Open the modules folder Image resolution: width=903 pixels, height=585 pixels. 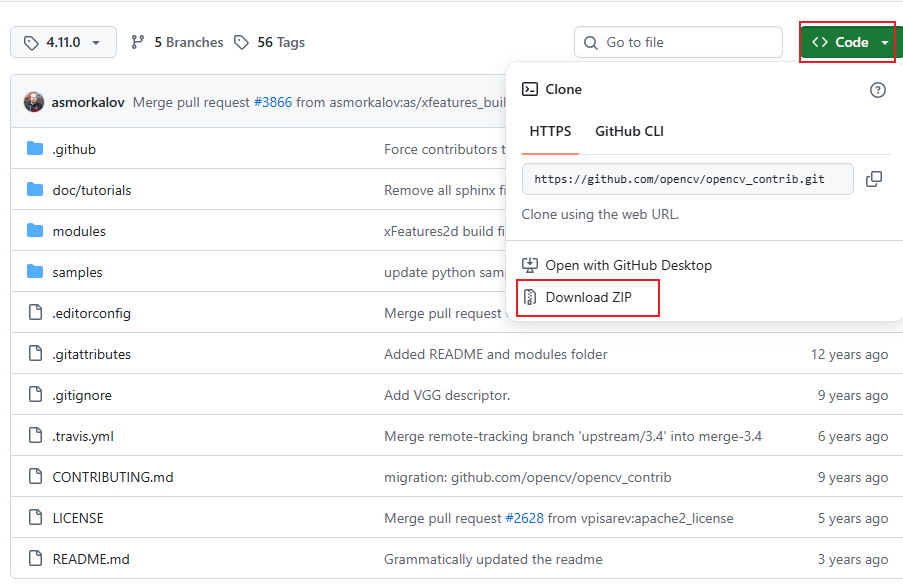[x=79, y=230]
